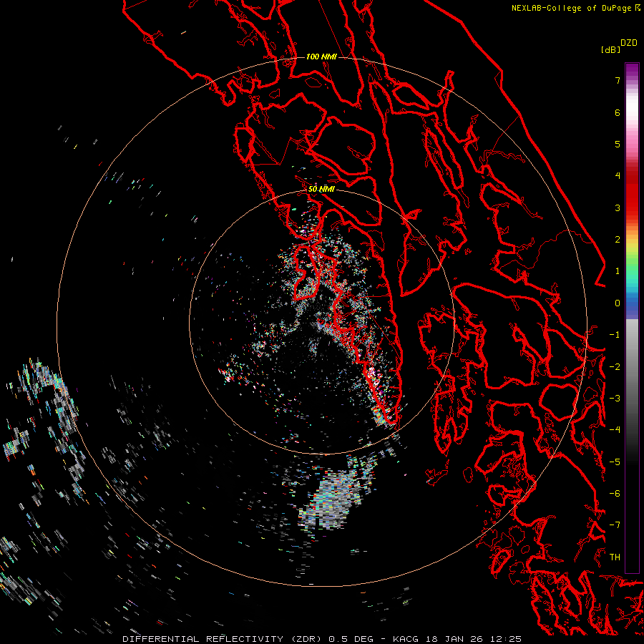Click the 6 value on the color scale
Screen dimensions: 644x644
(x=618, y=112)
